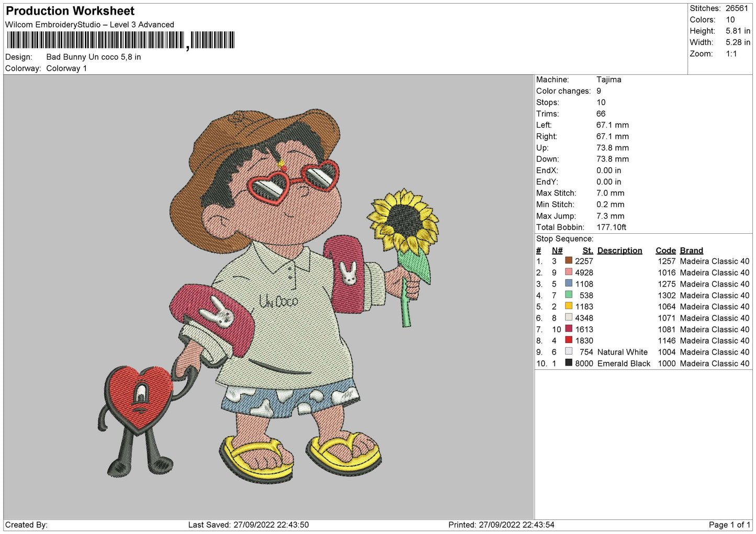Viewport: 756px width, 534px height.
Task: Click the Trims value 66
Action: (x=601, y=113)
